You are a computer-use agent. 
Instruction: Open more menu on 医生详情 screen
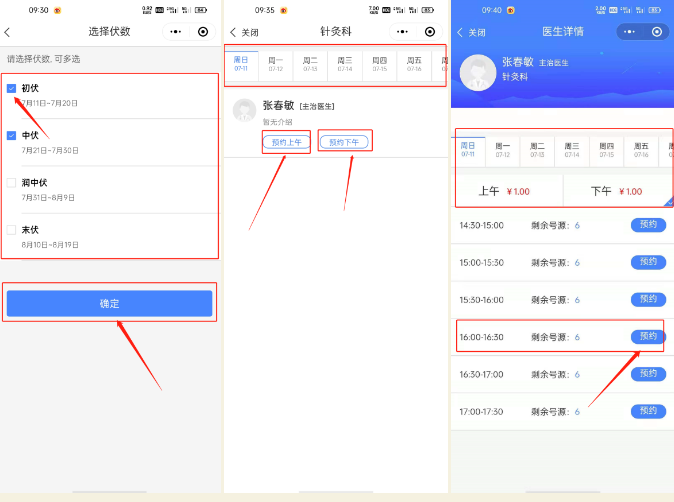tap(629, 32)
